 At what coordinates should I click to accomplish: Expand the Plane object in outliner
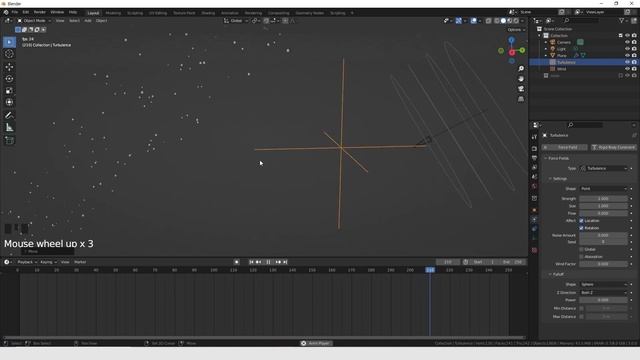[x=546, y=55]
